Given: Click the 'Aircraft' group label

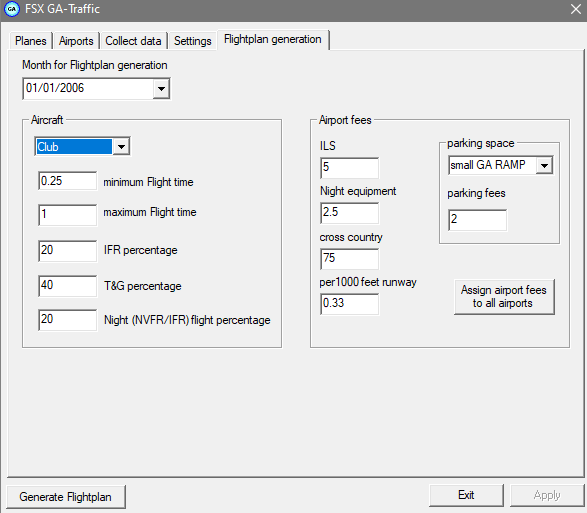Looking at the screenshot, I should [x=47, y=120].
